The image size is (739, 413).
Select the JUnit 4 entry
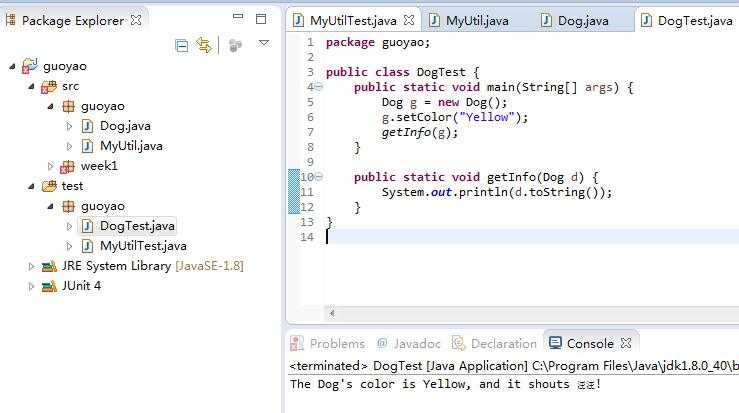pos(81,286)
